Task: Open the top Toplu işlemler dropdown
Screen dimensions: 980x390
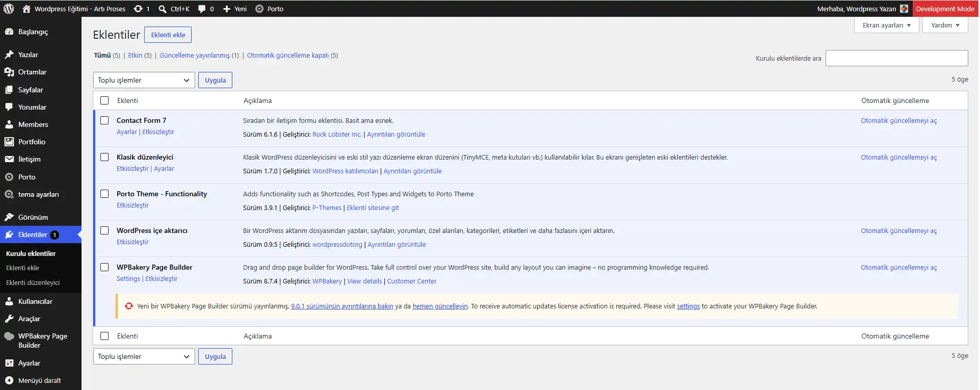Action: point(144,80)
